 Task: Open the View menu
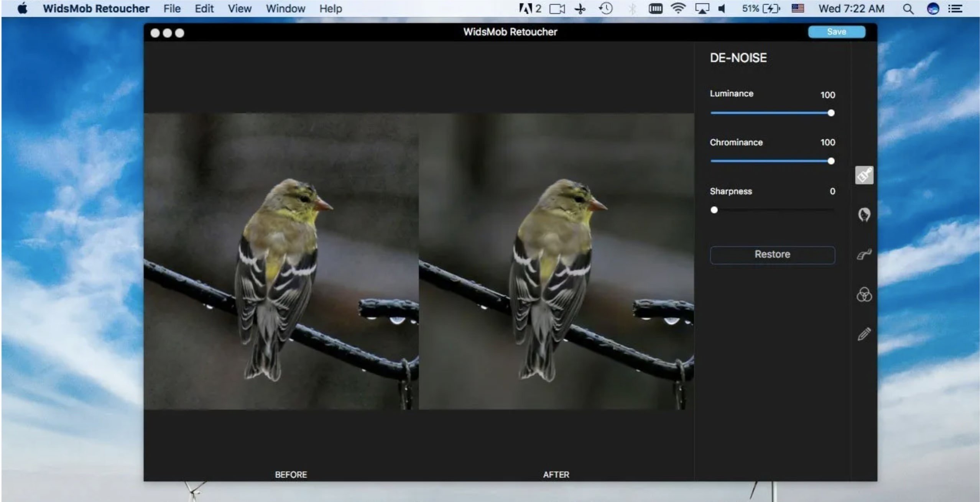(239, 8)
